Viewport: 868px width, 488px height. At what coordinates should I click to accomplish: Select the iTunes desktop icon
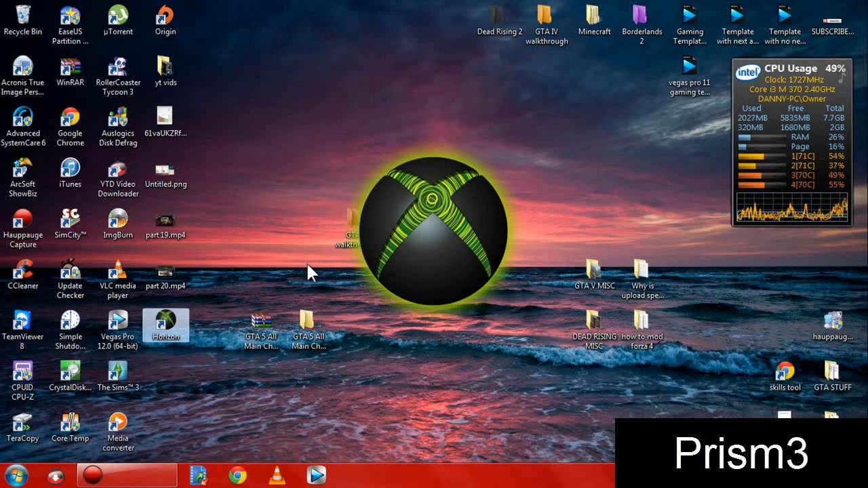pyautogui.click(x=70, y=173)
